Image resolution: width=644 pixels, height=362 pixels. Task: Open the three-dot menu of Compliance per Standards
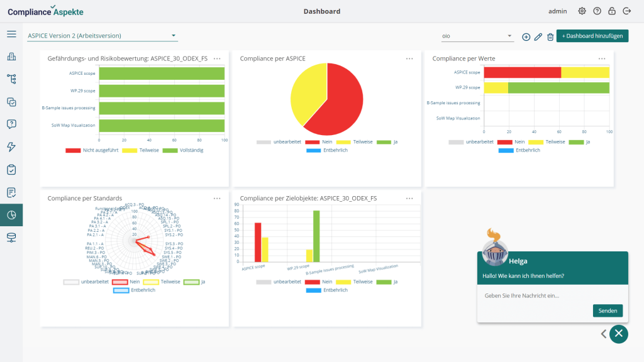(217, 198)
